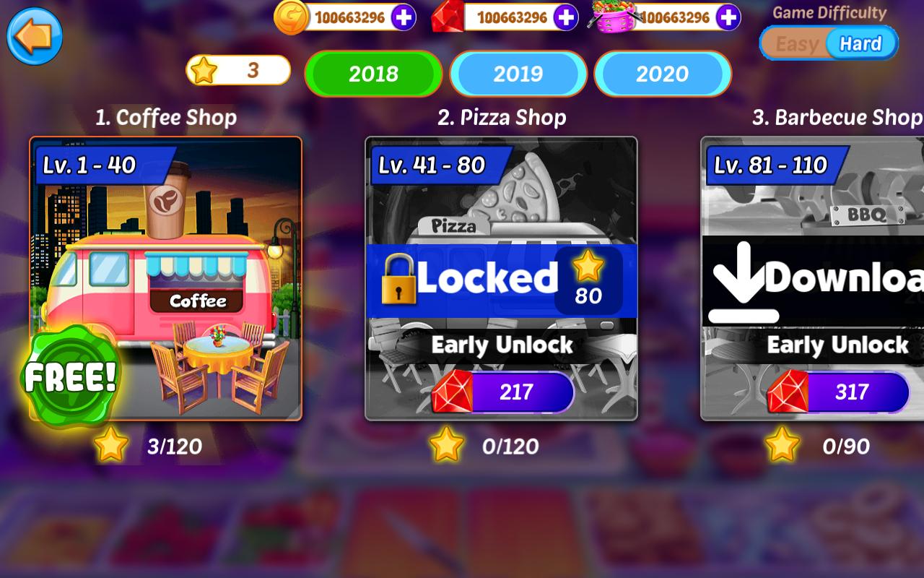Add food baskets with the plus icon
This screenshot has width=924, height=578.
728,17
